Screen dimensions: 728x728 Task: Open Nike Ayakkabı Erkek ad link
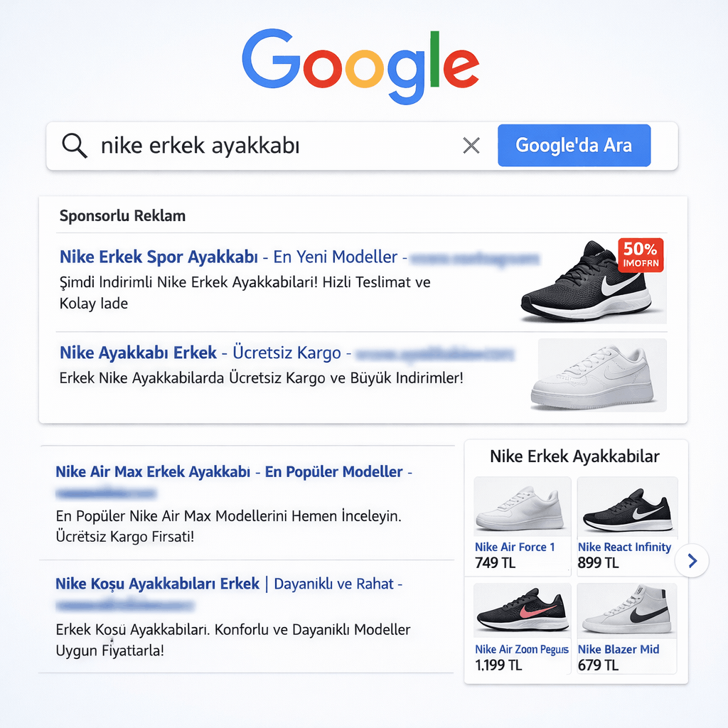click(x=138, y=353)
